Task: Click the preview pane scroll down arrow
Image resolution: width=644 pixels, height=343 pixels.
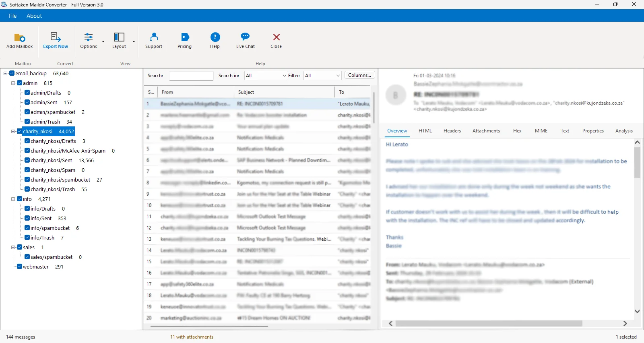Action: point(637,311)
